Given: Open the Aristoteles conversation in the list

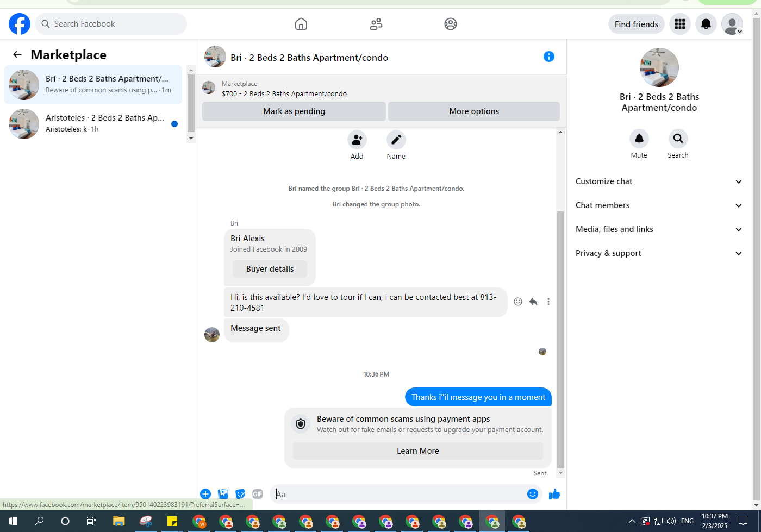Looking at the screenshot, I should click(93, 124).
